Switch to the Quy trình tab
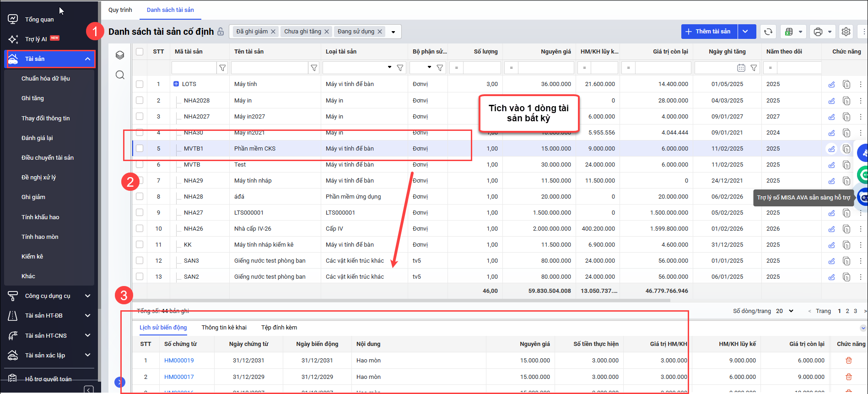The image size is (868, 394). coord(120,10)
